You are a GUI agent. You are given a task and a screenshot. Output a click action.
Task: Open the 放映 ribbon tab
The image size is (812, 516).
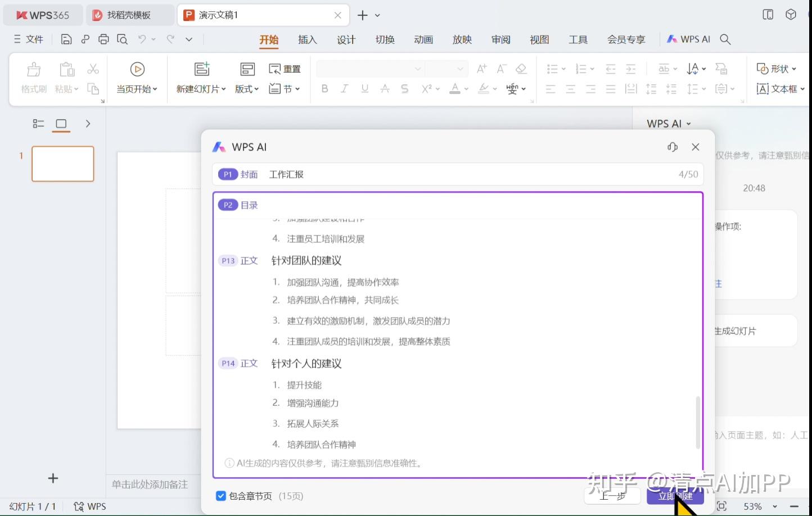[462, 39]
